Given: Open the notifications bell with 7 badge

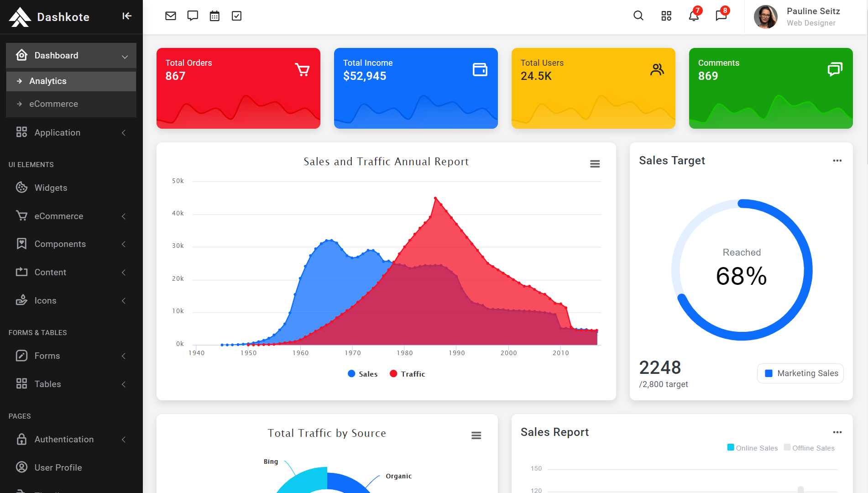Looking at the screenshot, I should (693, 16).
